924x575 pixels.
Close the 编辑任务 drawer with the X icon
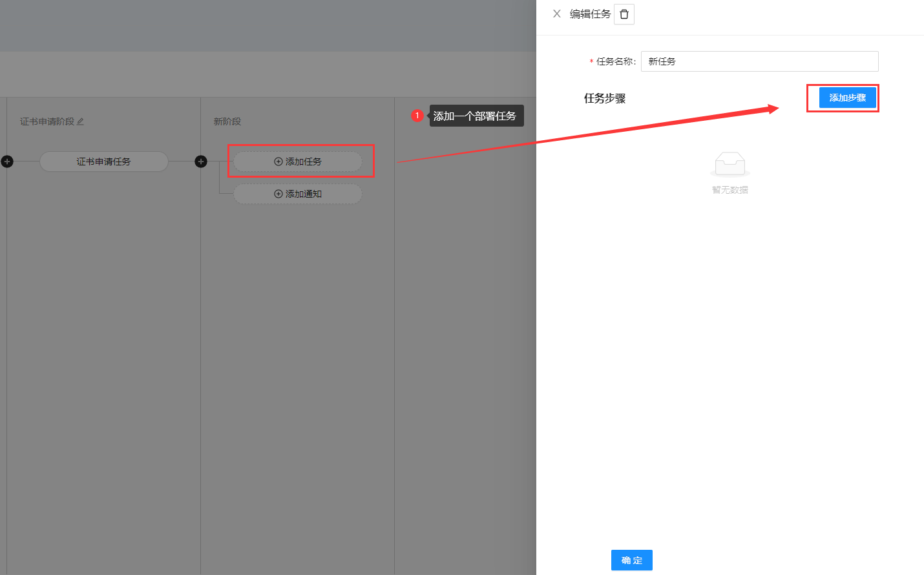[557, 14]
